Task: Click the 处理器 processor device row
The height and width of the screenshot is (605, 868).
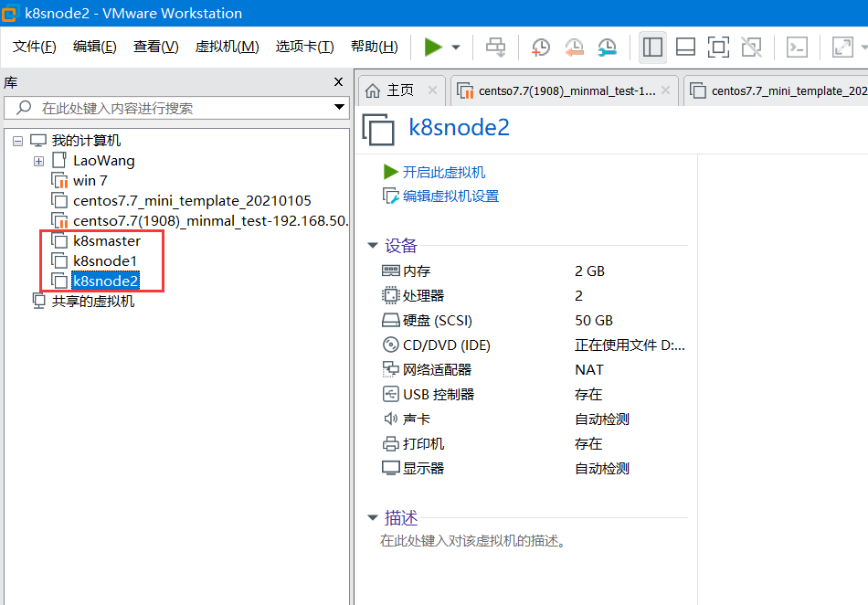Action: 533,295
